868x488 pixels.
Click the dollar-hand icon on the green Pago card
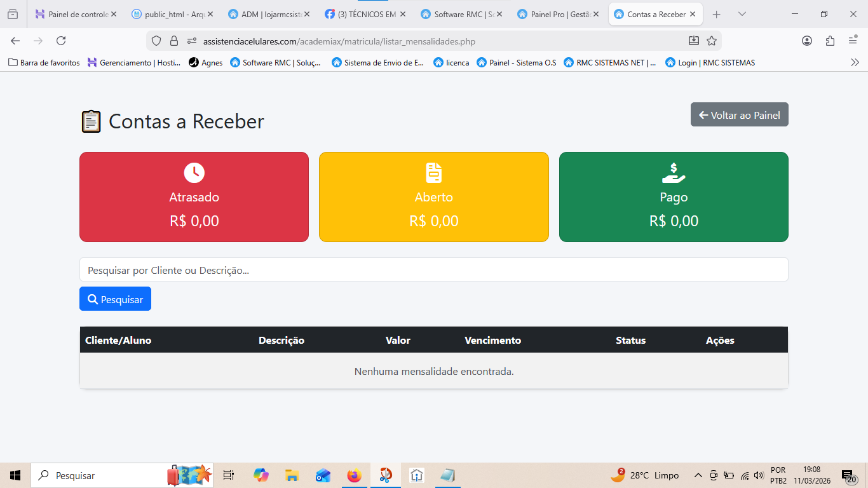(674, 172)
